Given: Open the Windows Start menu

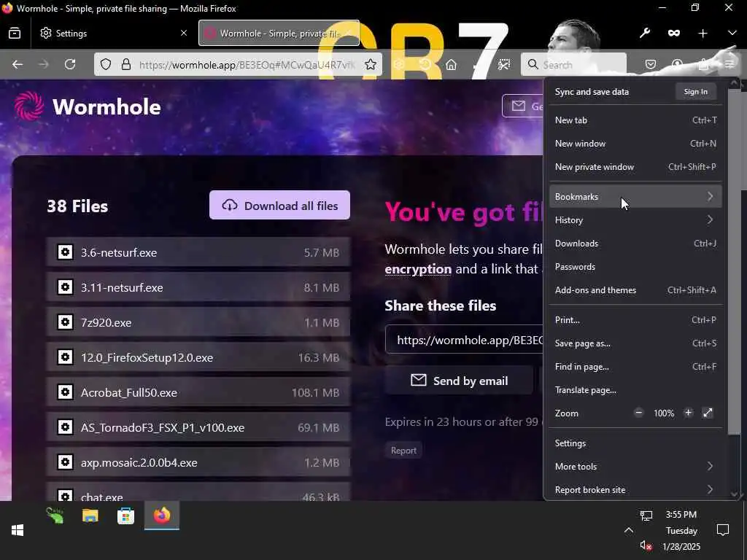Looking at the screenshot, I should (18, 530).
